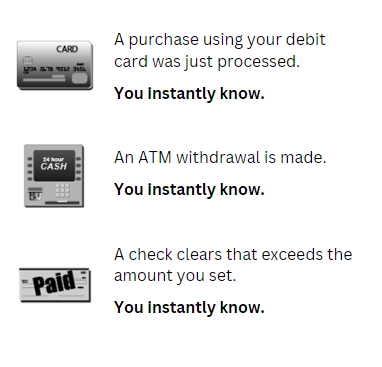
Task: Click the gray debit card icon
Action: click(55, 65)
